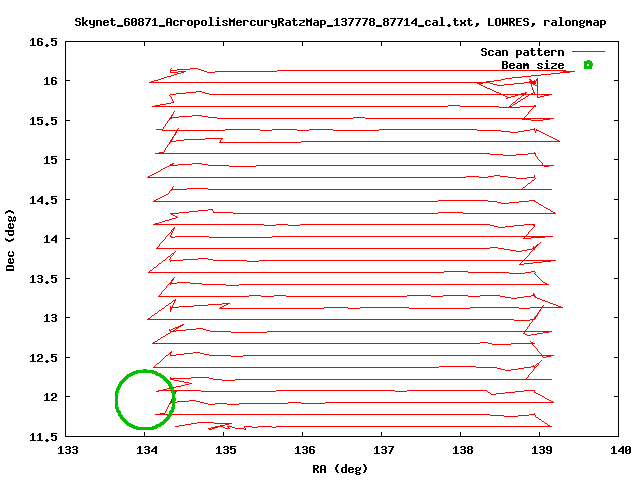The image size is (640, 480).
Task: Select the 'Scan pattern' legend label
Action: pos(522,52)
